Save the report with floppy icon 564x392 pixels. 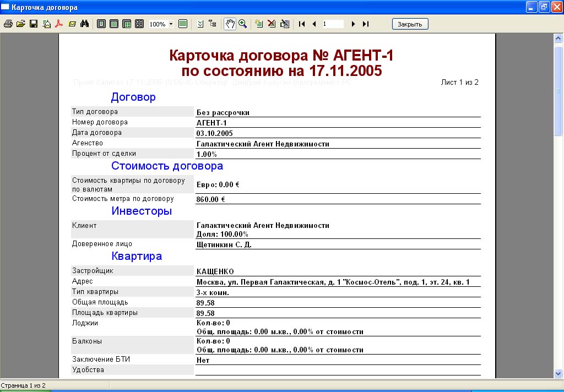coord(34,24)
